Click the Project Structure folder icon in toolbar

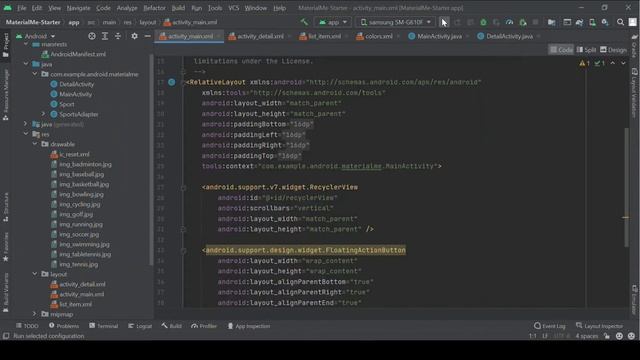tap(551, 22)
